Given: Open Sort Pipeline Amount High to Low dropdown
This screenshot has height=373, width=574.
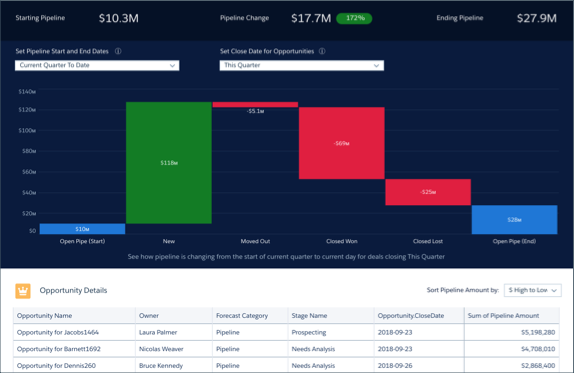Looking at the screenshot, I should (533, 290).
